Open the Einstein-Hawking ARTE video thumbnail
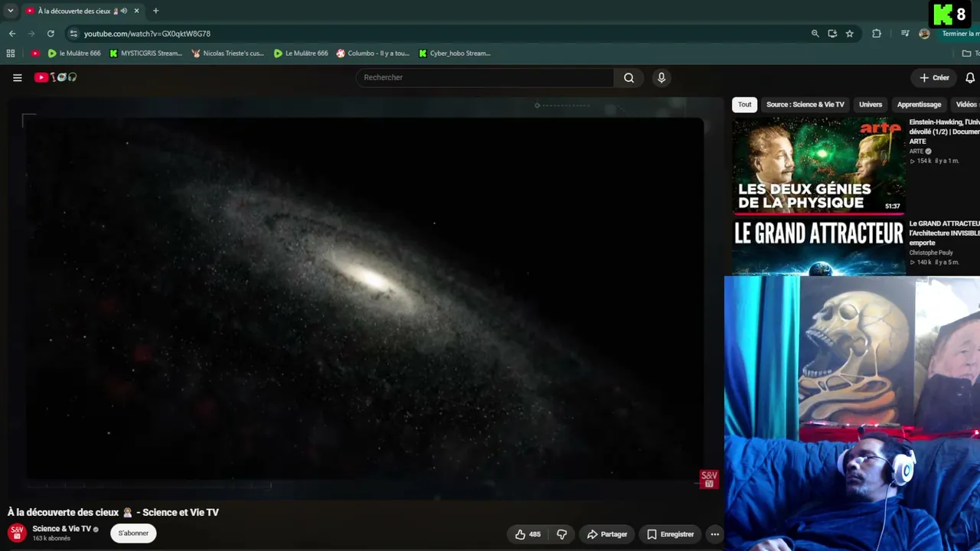The image size is (980, 551). point(818,166)
